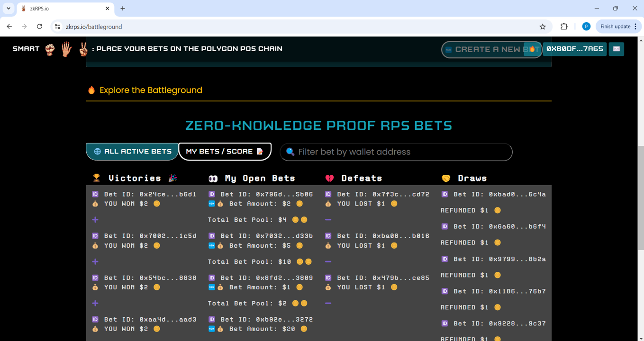Click the scissors hand emoji icon
Image resolution: width=644 pixels, height=341 pixels.
83,49
